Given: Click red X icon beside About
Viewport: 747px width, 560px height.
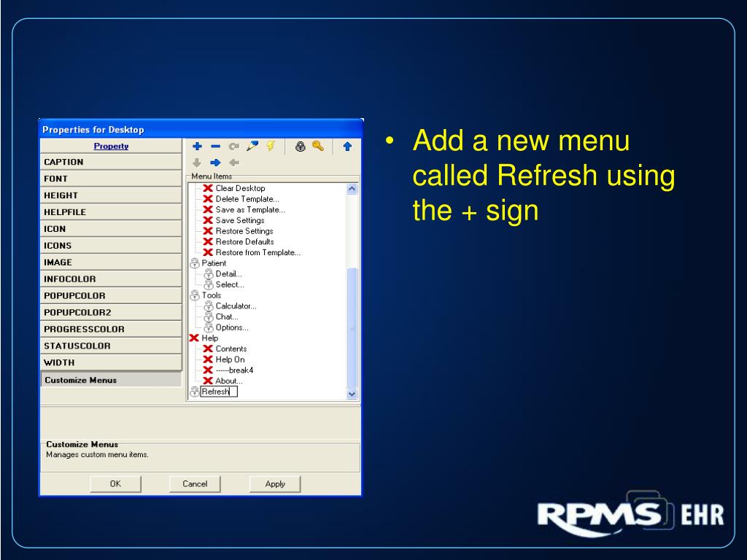Looking at the screenshot, I should point(208,381).
